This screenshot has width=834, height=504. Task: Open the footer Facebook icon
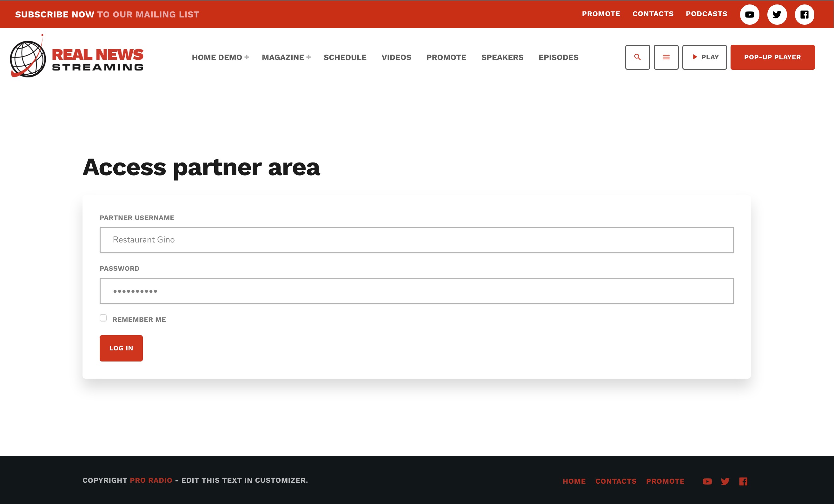click(x=743, y=481)
